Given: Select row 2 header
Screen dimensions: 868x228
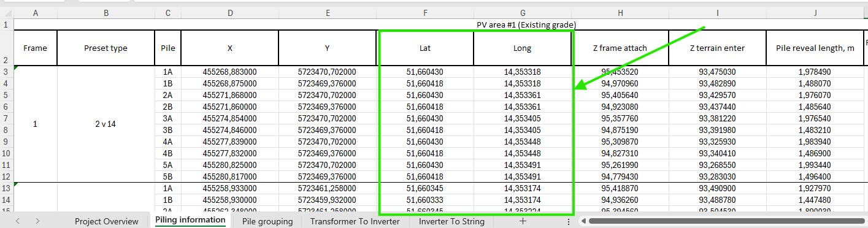Looking at the screenshot, I should point(6,48).
